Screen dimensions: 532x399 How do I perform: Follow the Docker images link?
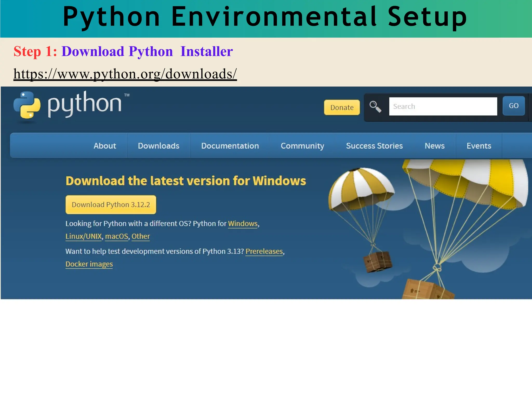point(89,264)
